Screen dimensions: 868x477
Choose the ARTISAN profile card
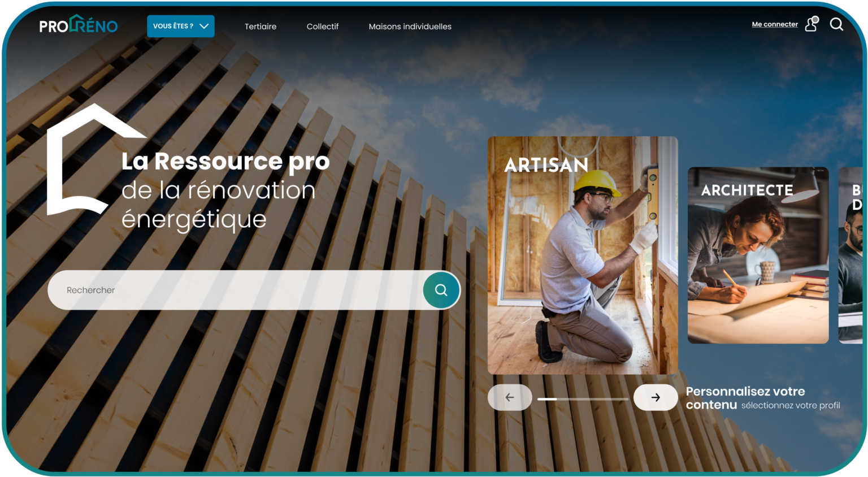pyautogui.click(x=583, y=254)
